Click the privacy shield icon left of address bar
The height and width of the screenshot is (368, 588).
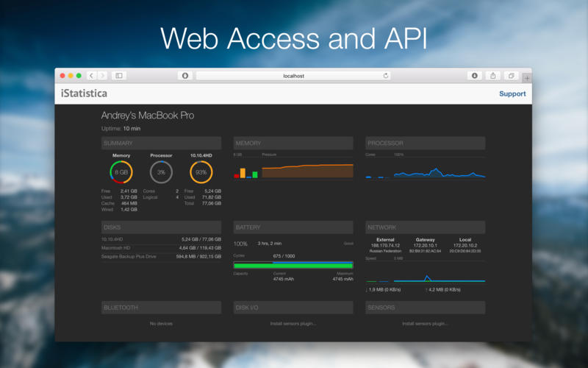[x=185, y=75]
